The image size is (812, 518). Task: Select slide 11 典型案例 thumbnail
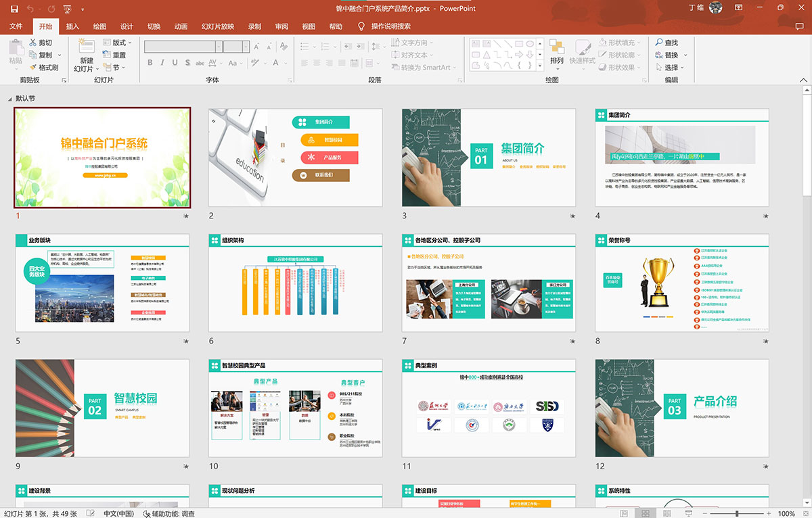pyautogui.click(x=489, y=408)
